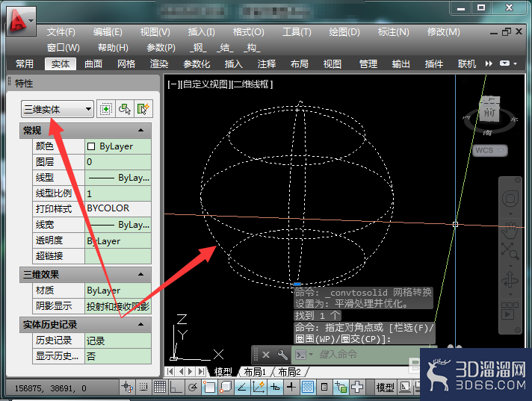532x401 pixels.
Task: Open the 三维实体 object type dropdown
Action: (58, 109)
